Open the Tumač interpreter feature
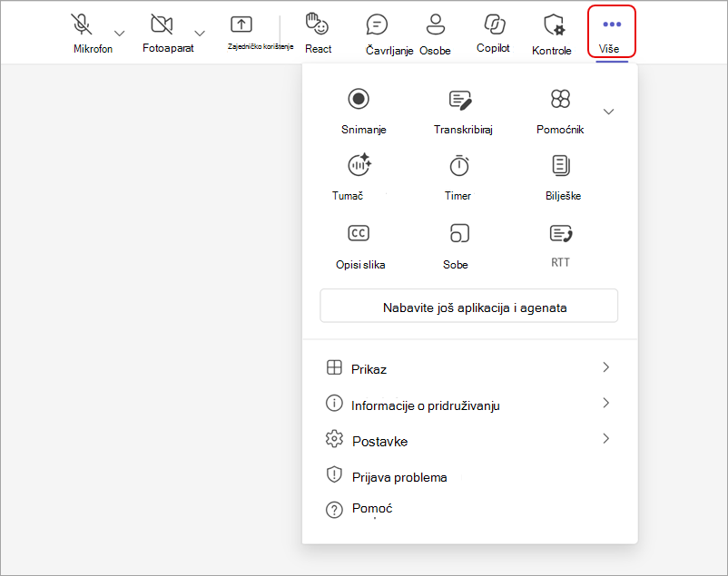Viewport: 728px width, 576px height. (x=359, y=165)
